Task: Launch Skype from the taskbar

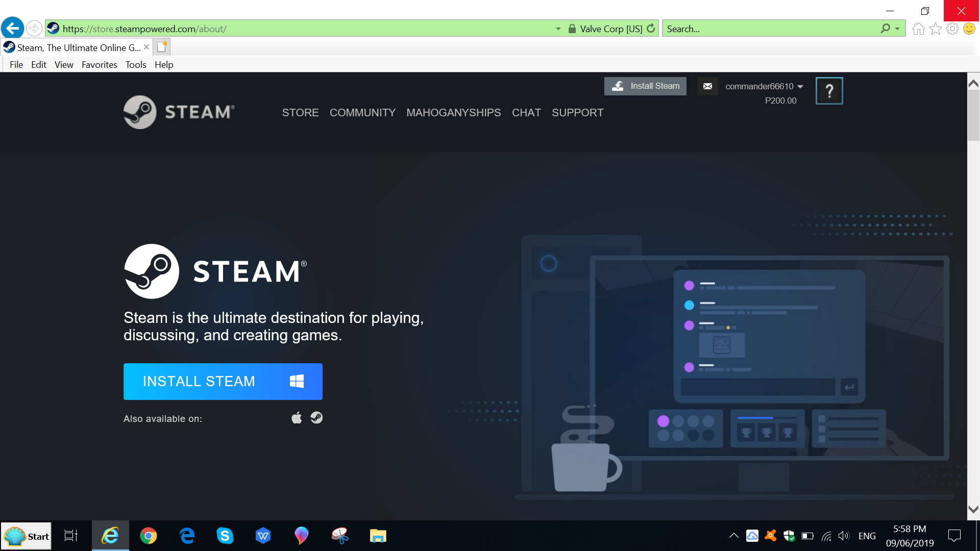Action: tap(225, 536)
